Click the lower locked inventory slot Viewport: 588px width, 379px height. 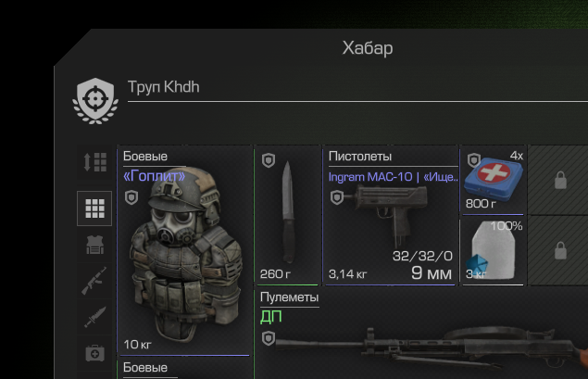pyautogui.click(x=560, y=251)
